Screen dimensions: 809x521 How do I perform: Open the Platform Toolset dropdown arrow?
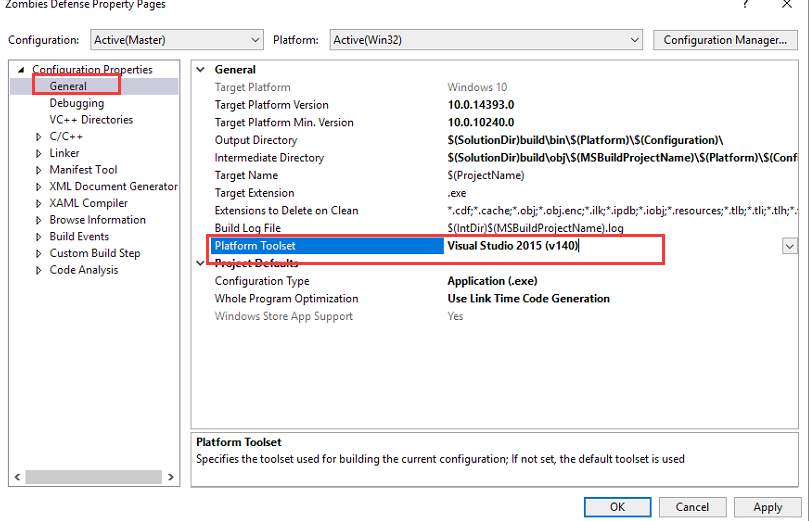(x=789, y=246)
